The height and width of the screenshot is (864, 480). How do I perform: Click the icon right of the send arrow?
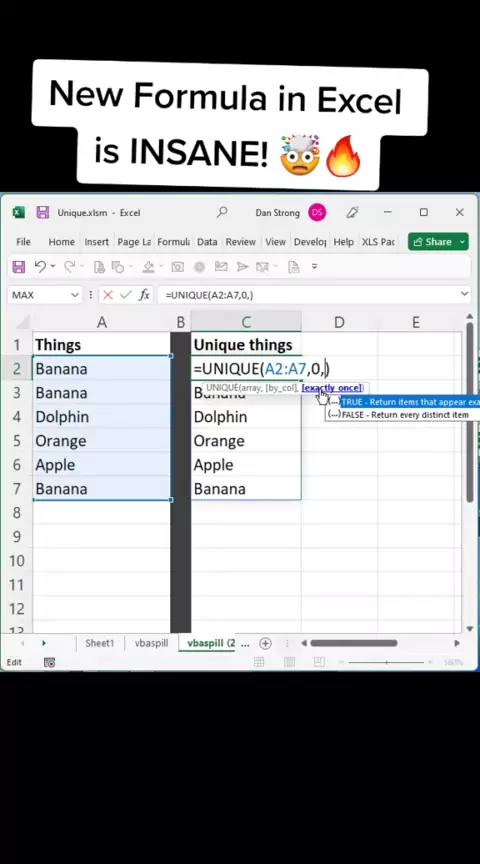tap(262, 267)
